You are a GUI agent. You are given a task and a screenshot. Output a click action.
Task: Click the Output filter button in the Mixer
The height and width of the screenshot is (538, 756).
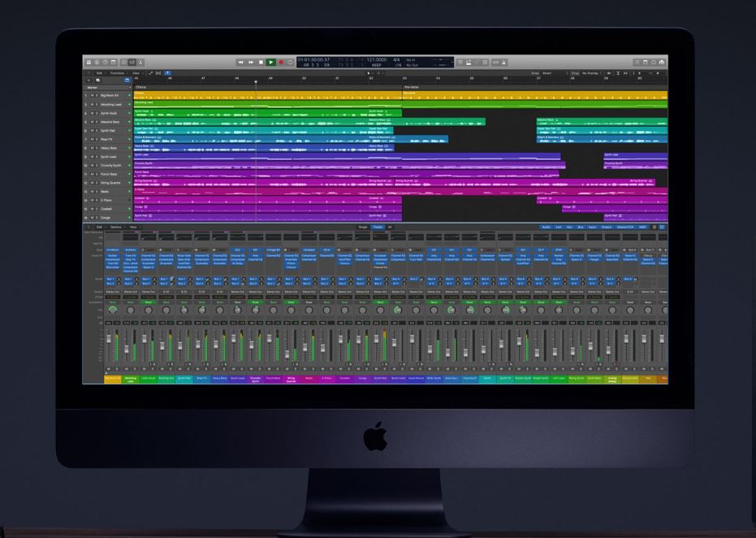pyautogui.click(x=607, y=227)
